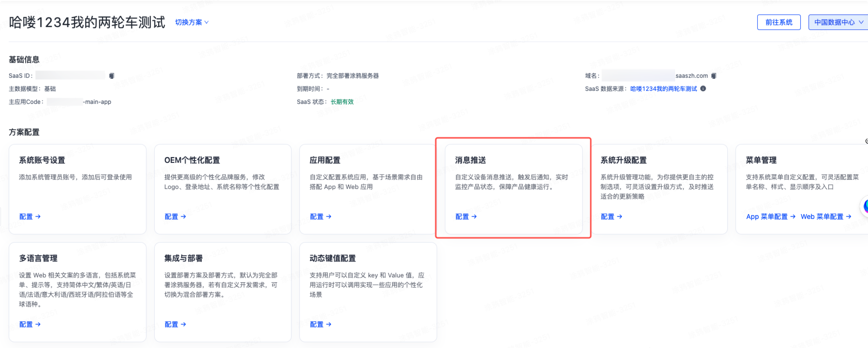868x348 pixels.
Task: Open the 中国数据中心 dropdown
Action: click(x=838, y=22)
